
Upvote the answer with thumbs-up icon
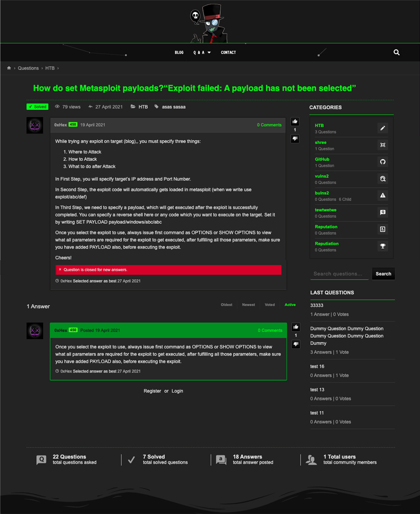point(295,327)
